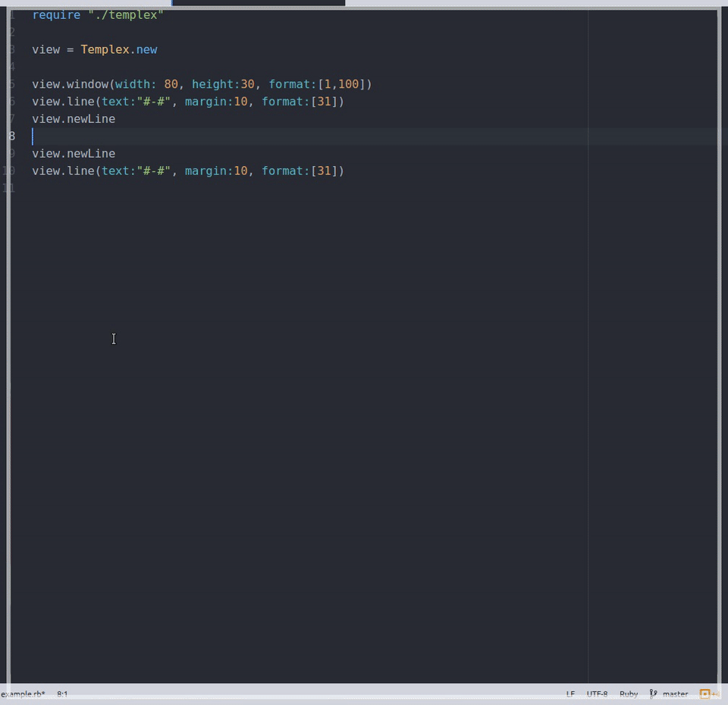Viewport: 728px width, 705px height.
Task: Change file encoding UTF-8
Action: [597, 694]
